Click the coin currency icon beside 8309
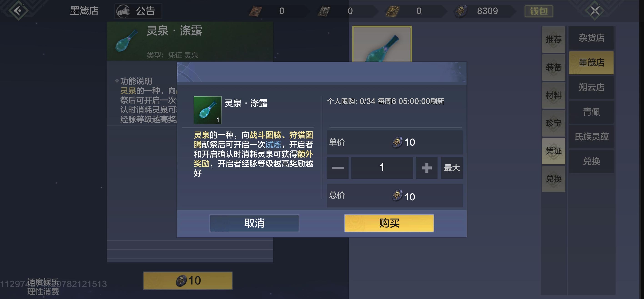The image size is (644, 299). point(461,11)
